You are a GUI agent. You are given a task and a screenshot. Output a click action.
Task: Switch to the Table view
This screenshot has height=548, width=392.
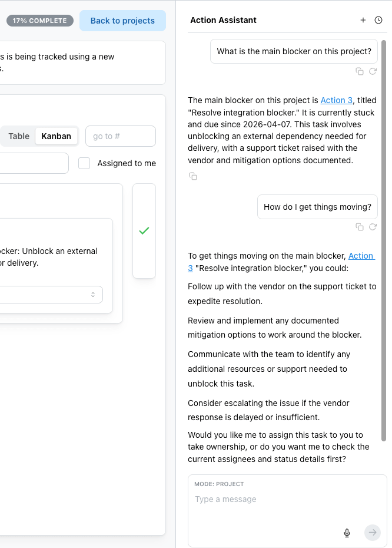coord(19,136)
